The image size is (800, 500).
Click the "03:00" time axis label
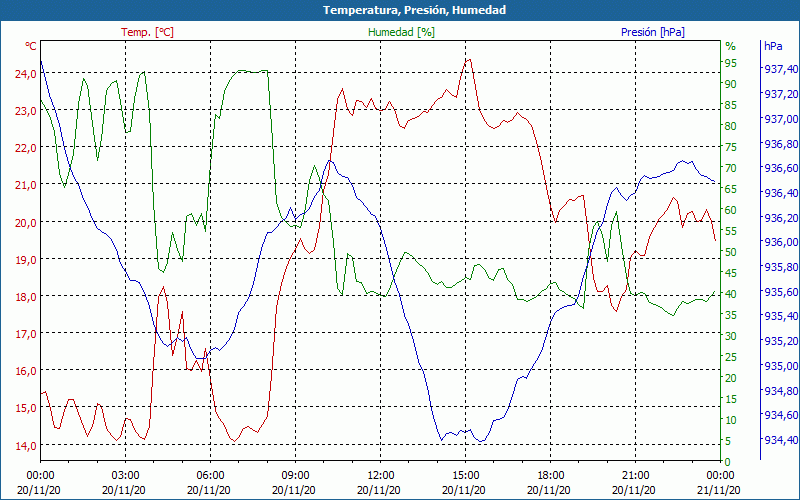tap(125, 476)
